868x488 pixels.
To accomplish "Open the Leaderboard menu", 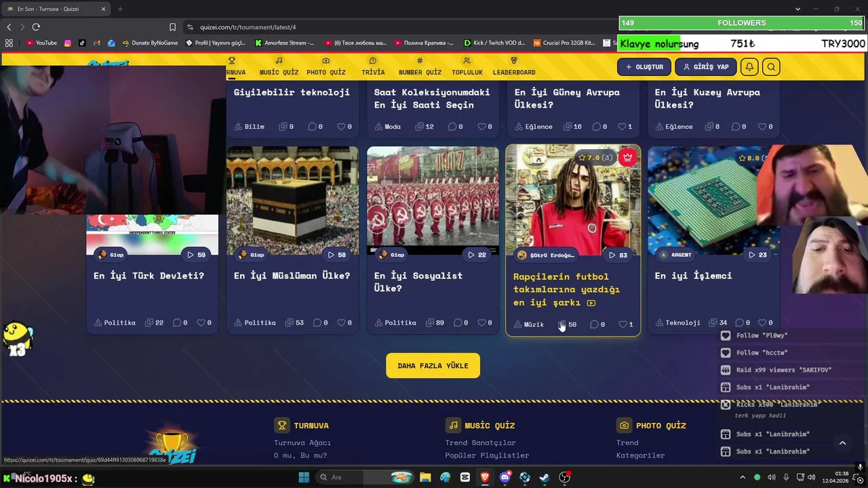I will [x=514, y=66].
